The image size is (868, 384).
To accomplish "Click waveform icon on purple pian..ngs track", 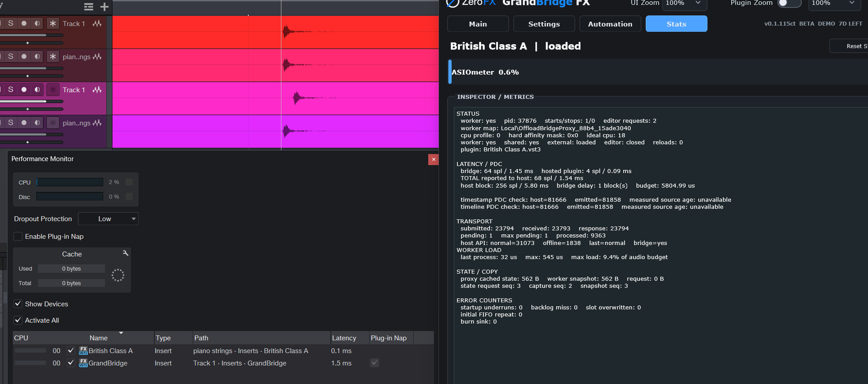I will click(x=97, y=123).
